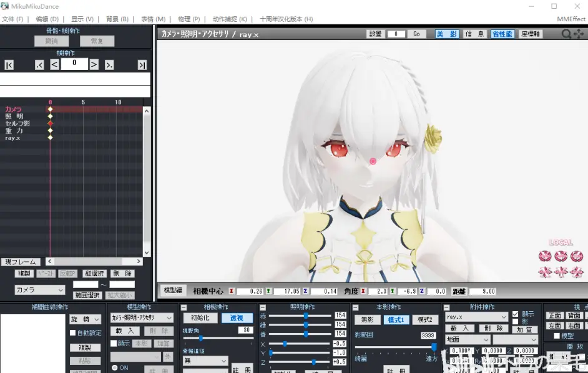Click the Go button next to frame field
This screenshot has height=373, width=588.
416,34
